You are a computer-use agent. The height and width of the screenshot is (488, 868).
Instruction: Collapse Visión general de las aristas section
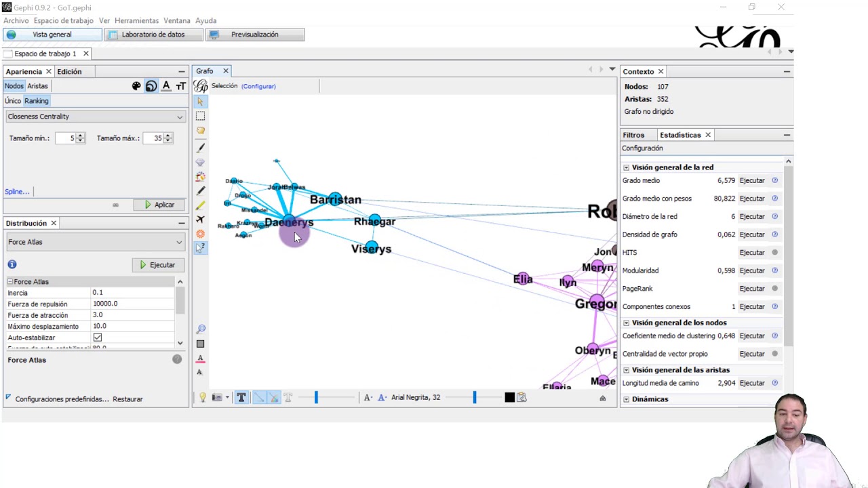click(626, 370)
